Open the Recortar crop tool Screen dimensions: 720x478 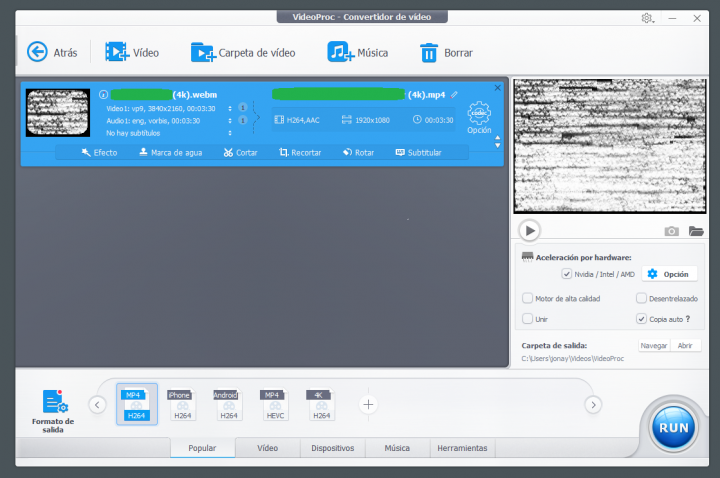click(x=300, y=152)
